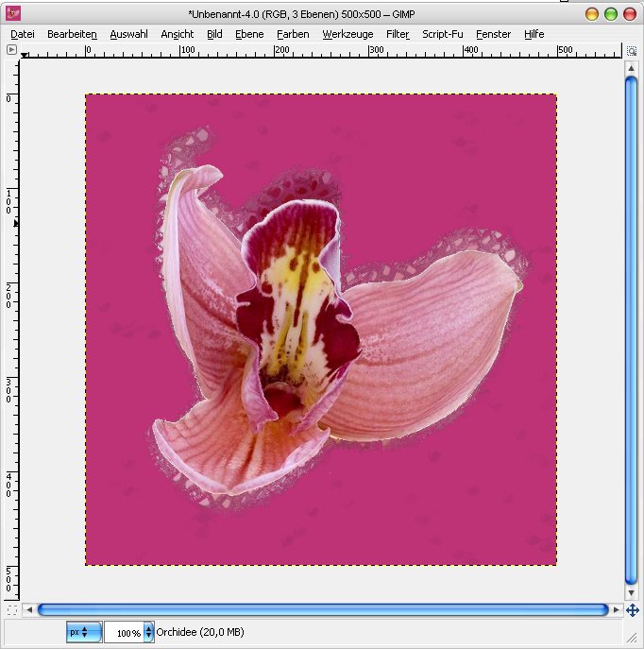This screenshot has height=649, width=644.
Task: Click the horizontal scrollbar left arrow
Action: (x=29, y=609)
